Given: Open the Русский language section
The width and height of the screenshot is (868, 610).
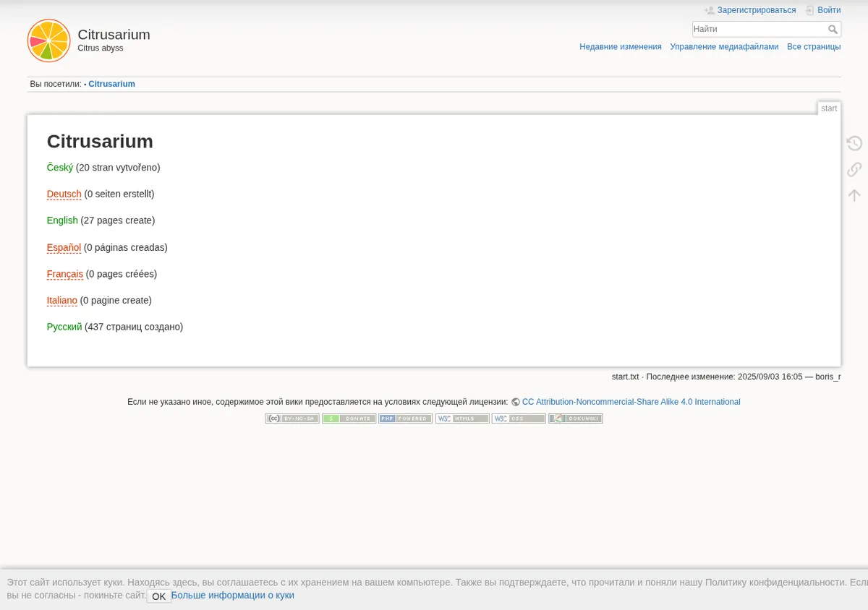Looking at the screenshot, I should 64,327.
